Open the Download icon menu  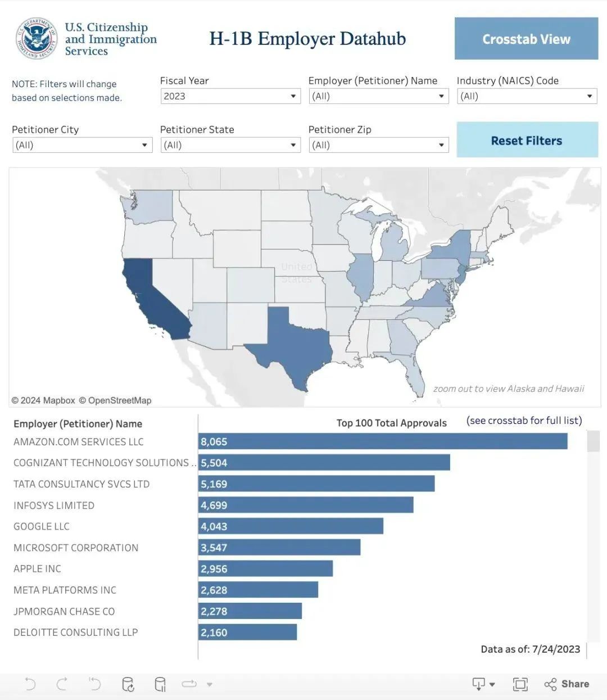pyautogui.click(x=483, y=684)
